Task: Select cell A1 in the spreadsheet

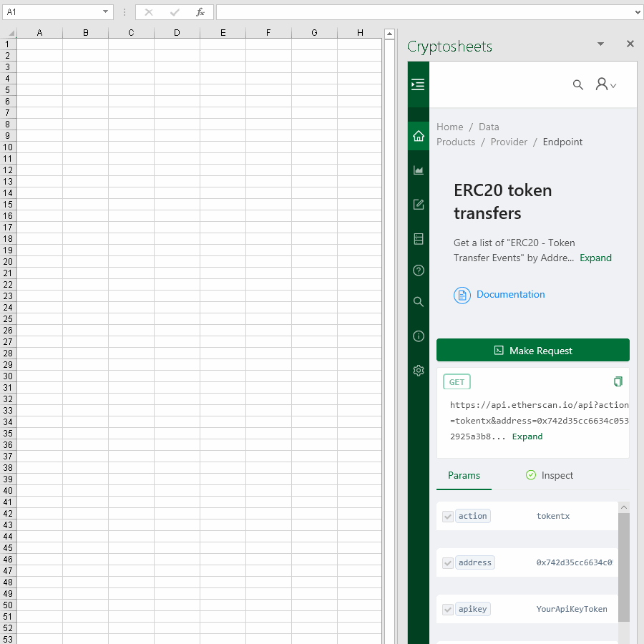Action: point(39,44)
